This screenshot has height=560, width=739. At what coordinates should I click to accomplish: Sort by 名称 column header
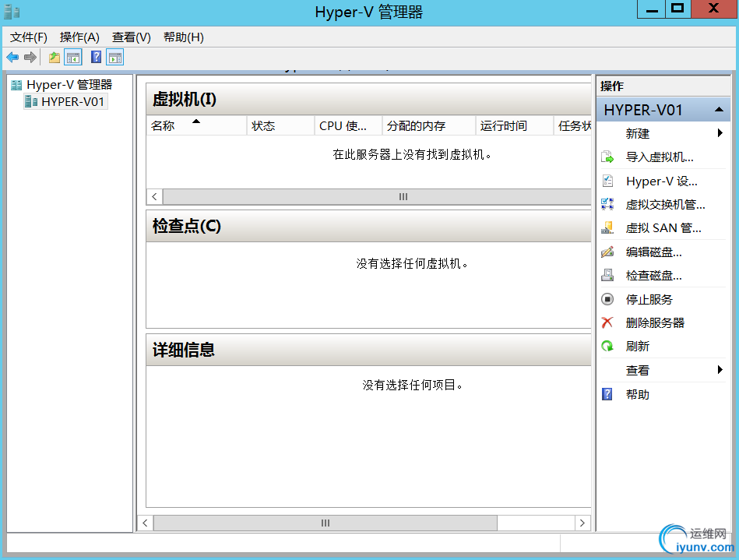coord(196,125)
